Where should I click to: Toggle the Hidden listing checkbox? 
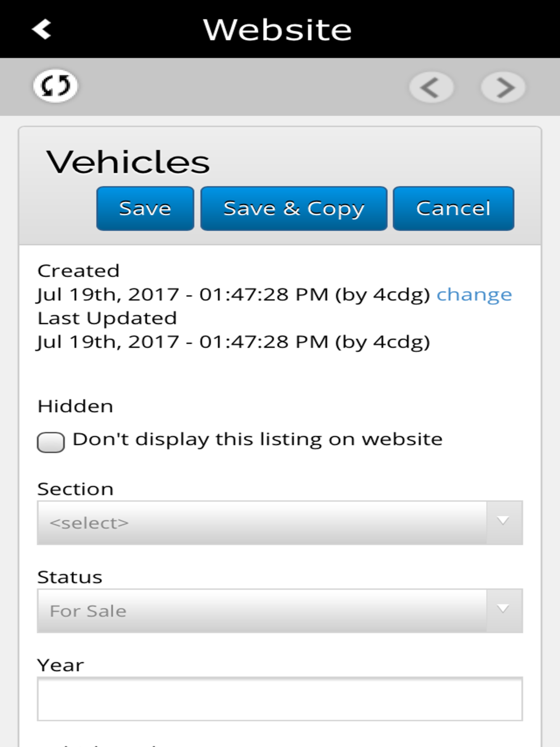(x=51, y=442)
